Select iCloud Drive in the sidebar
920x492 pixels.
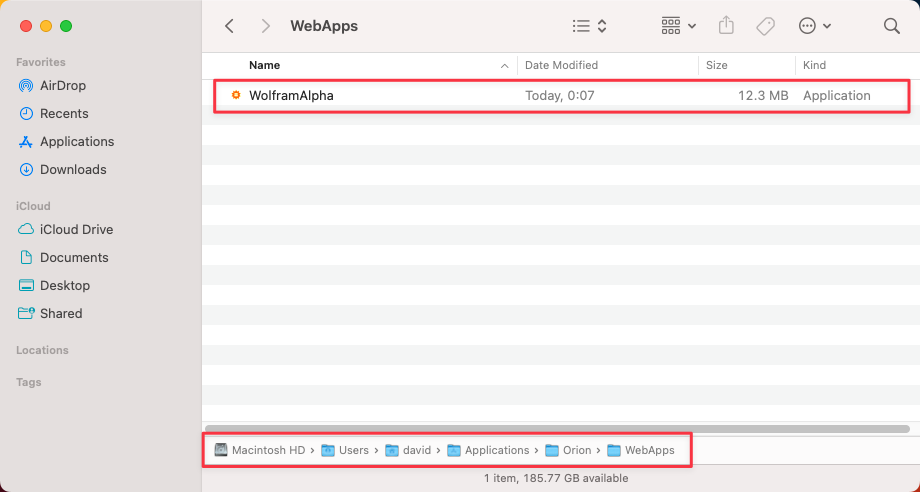(x=65, y=229)
